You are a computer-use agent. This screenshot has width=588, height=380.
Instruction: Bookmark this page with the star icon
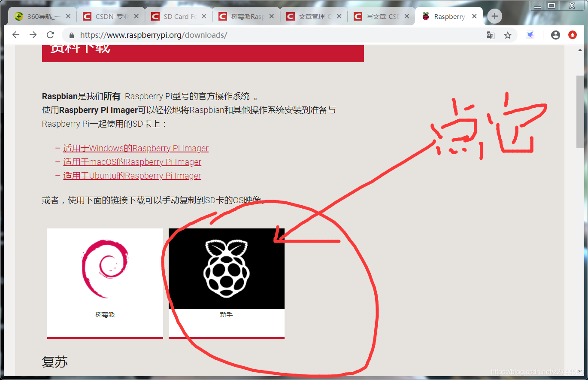tap(508, 35)
